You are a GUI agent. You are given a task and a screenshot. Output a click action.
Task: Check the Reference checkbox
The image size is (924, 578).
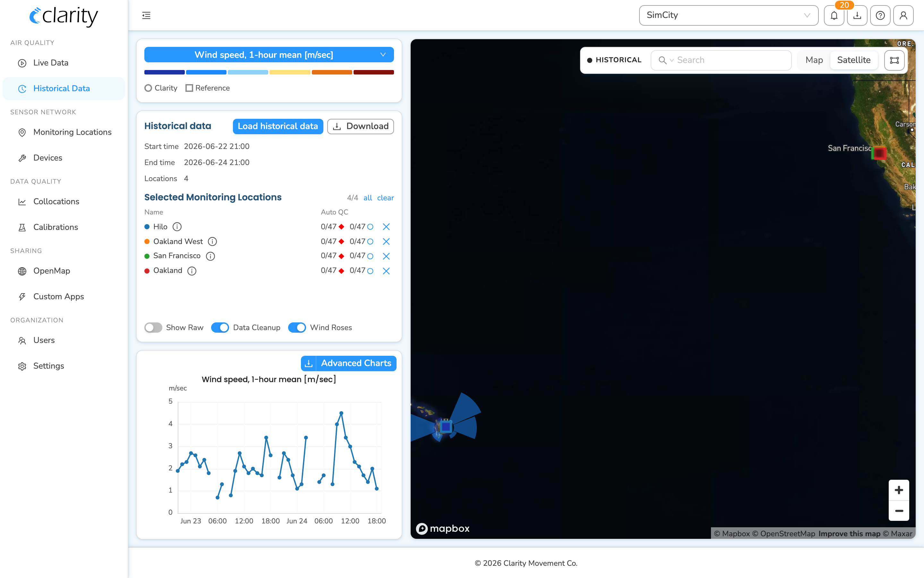[x=189, y=88]
